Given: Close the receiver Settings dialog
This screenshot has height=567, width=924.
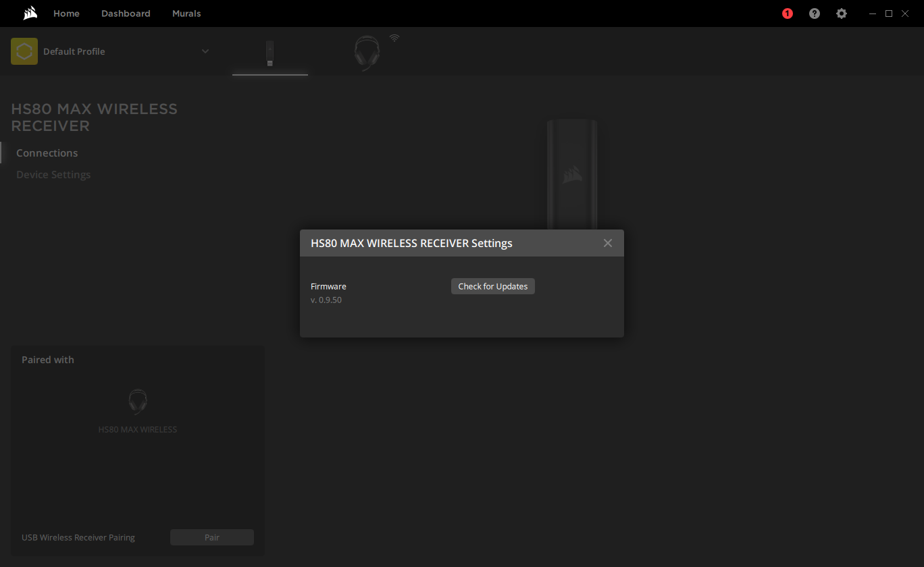Looking at the screenshot, I should pyautogui.click(x=608, y=243).
